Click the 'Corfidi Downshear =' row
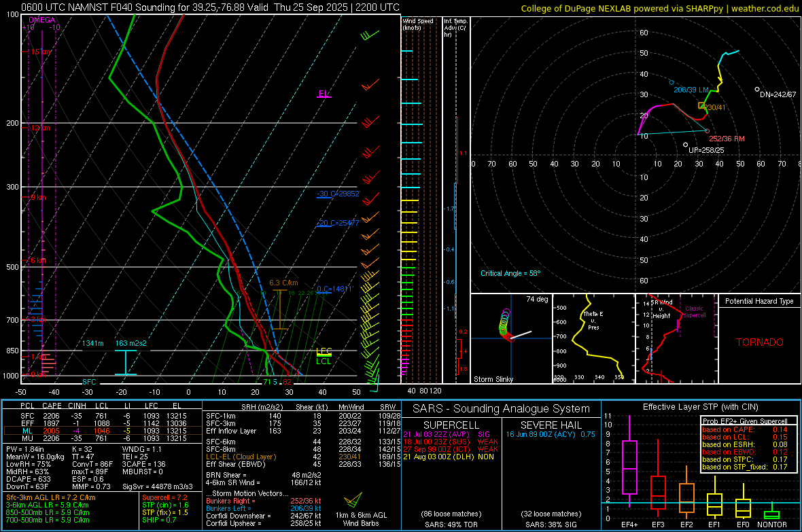802x532 pixels. 263,516
